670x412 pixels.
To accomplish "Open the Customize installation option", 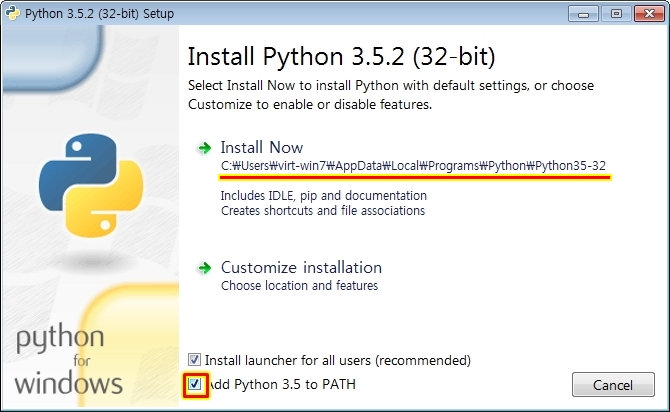I will point(301,268).
